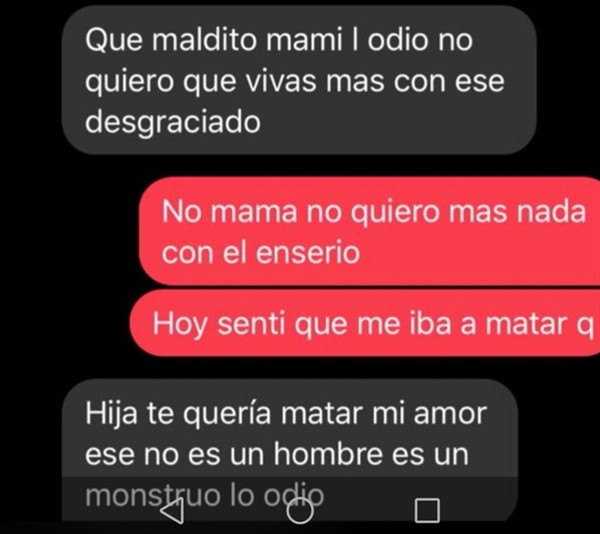Tap the Android home circle icon
Image resolution: width=600 pixels, height=534 pixels.
(300, 511)
